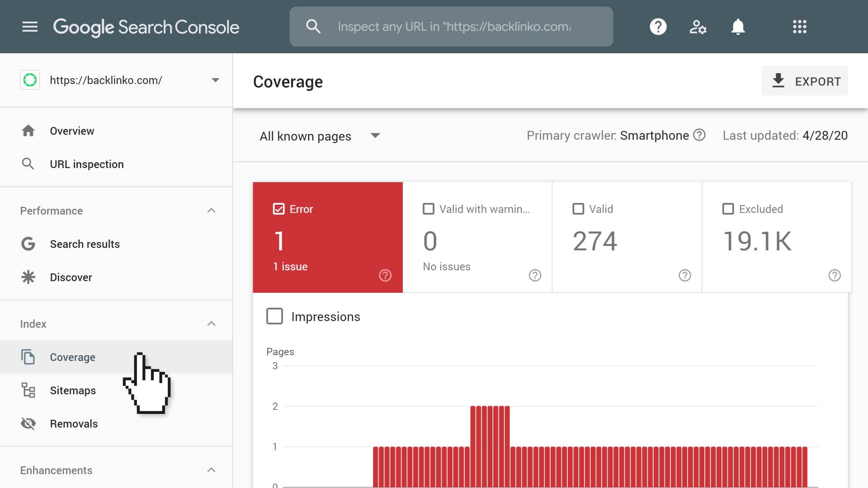The width and height of the screenshot is (868, 488).
Task: Click the backlinko property favicon
Action: pos(30,80)
